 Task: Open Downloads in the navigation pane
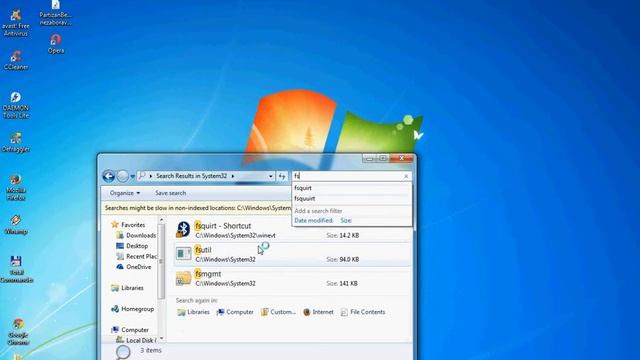136,236
